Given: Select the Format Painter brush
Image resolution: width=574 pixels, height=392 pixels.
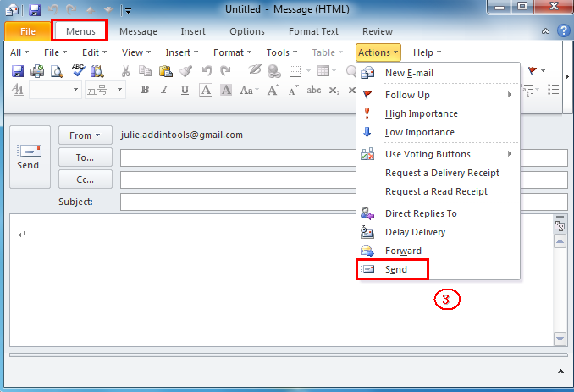Looking at the screenshot, I should pyautogui.click(x=186, y=70).
